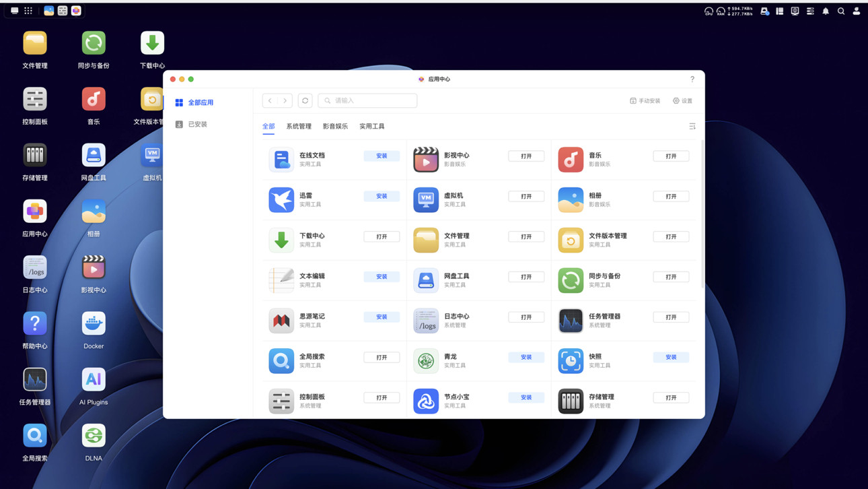
Task: Install the 迅雷 app
Action: point(382,197)
